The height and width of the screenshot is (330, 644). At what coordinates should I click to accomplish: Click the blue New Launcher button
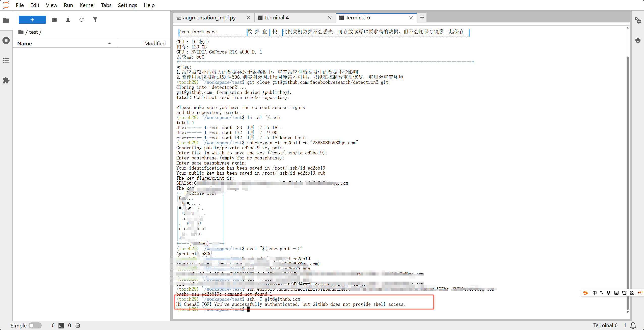click(32, 20)
